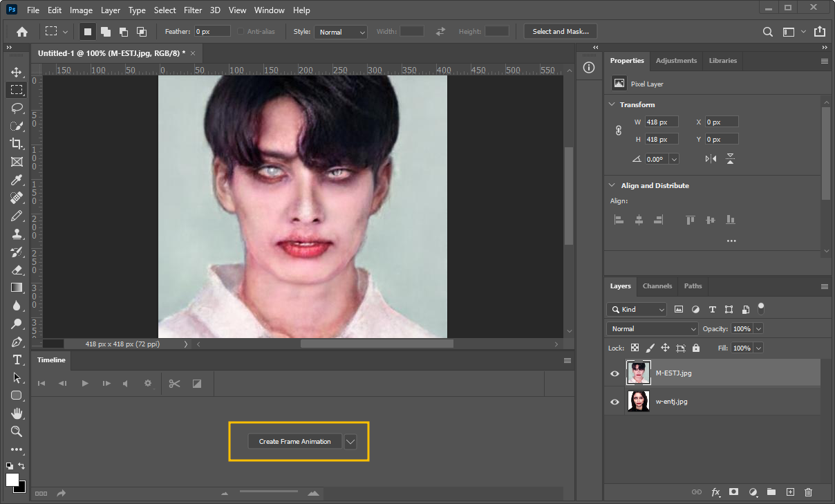Select the Zoom tool
This screenshot has height=504, width=835.
click(x=17, y=431)
